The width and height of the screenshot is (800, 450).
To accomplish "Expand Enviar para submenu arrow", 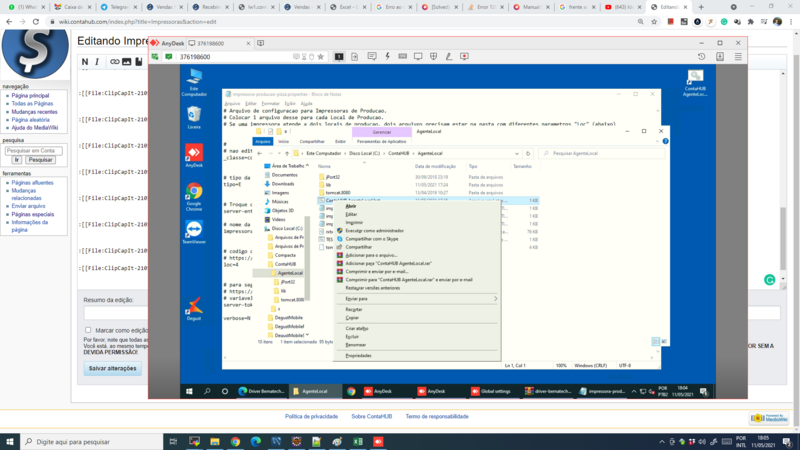I will [495, 298].
